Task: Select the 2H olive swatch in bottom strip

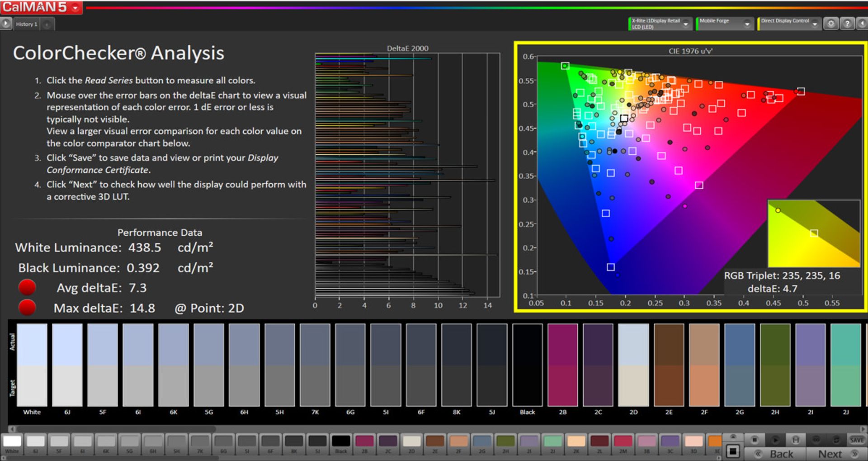Action: [x=505, y=444]
